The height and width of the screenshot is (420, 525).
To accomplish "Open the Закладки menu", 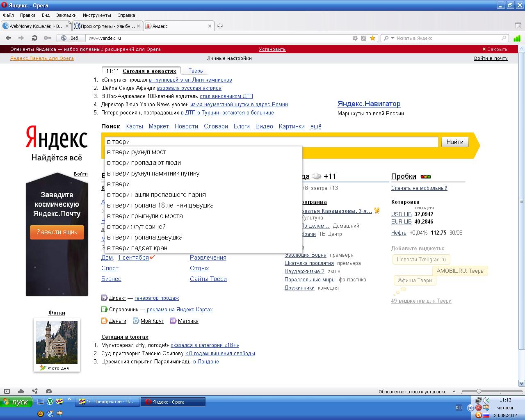I will [66, 15].
